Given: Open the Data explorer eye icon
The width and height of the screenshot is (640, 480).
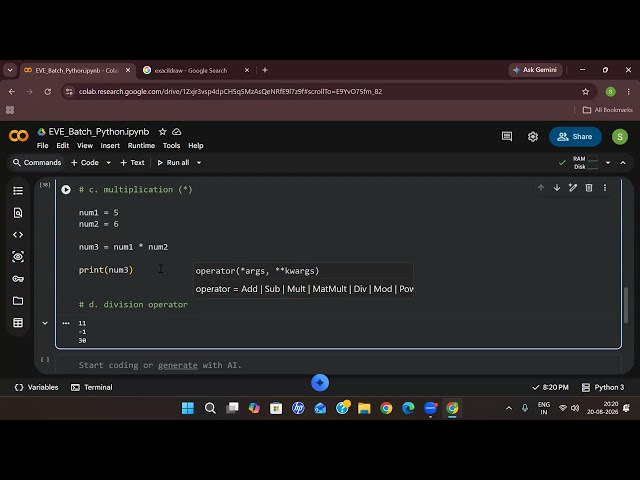Looking at the screenshot, I should 18,257.
